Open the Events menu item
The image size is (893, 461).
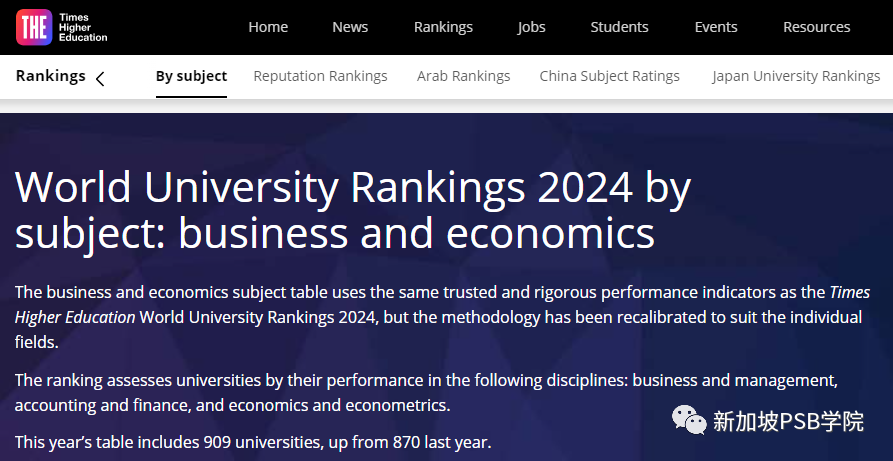pos(715,27)
